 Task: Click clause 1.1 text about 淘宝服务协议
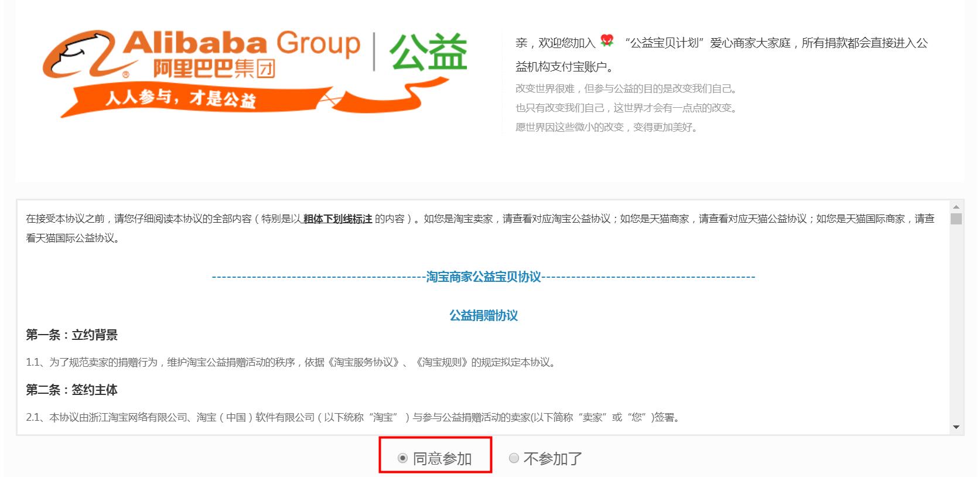[x=291, y=362]
